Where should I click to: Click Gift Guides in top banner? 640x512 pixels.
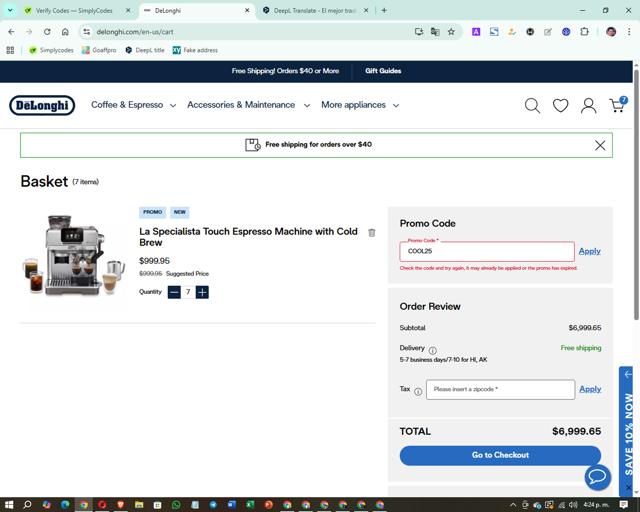[x=383, y=71]
